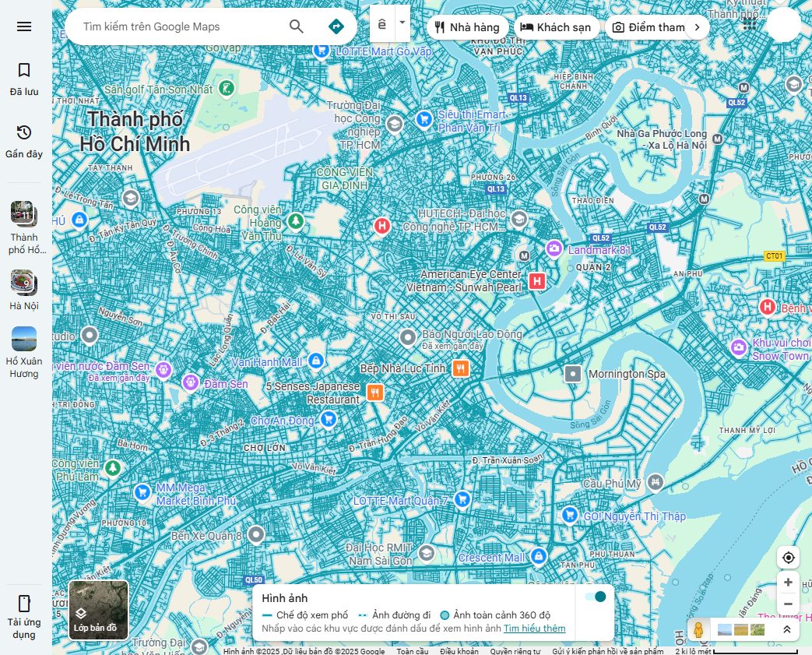Click the Điều khoản footer link
812x655 pixels.
tap(459, 651)
